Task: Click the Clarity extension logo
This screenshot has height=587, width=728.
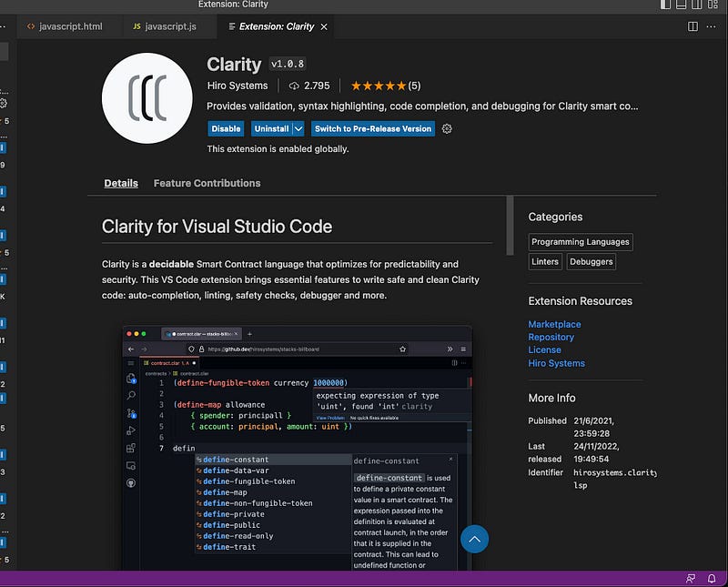Action: [x=147, y=98]
